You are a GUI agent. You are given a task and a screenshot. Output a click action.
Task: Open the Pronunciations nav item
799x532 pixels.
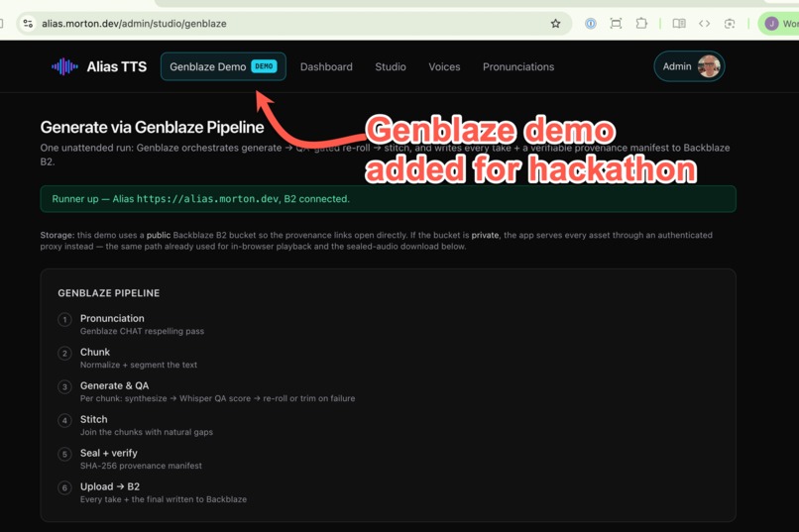coord(518,66)
